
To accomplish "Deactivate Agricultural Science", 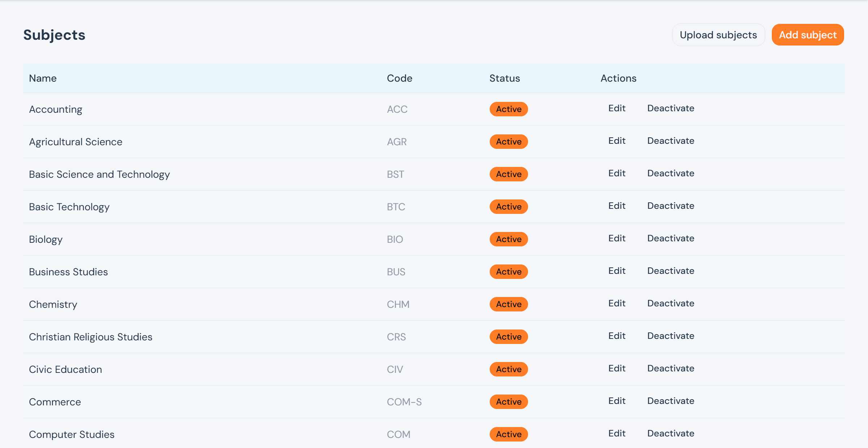I will (671, 141).
